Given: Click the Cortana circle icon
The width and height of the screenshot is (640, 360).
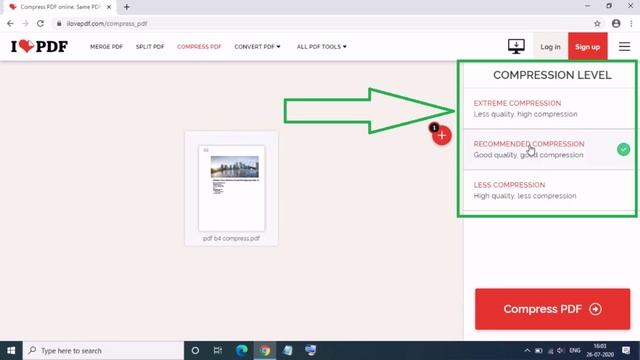Looking at the screenshot, I should [195, 351].
